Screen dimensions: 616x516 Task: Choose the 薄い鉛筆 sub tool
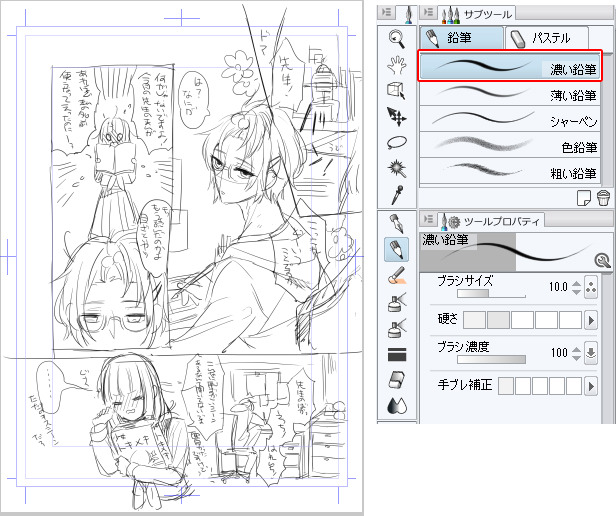pos(510,92)
